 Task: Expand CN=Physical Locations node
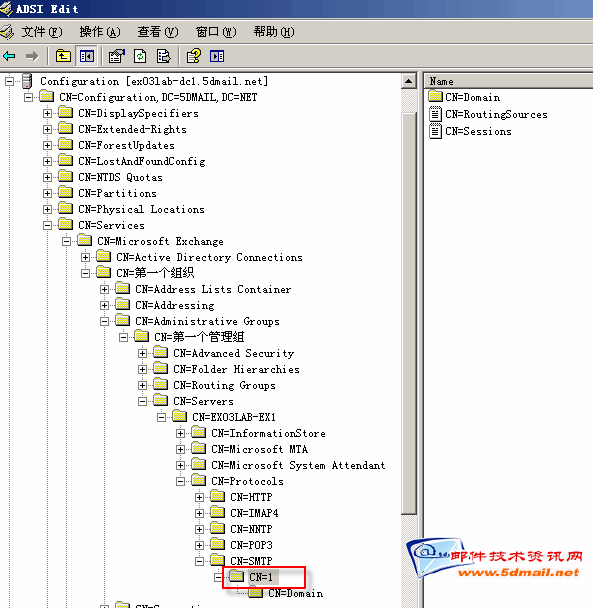click(x=47, y=209)
